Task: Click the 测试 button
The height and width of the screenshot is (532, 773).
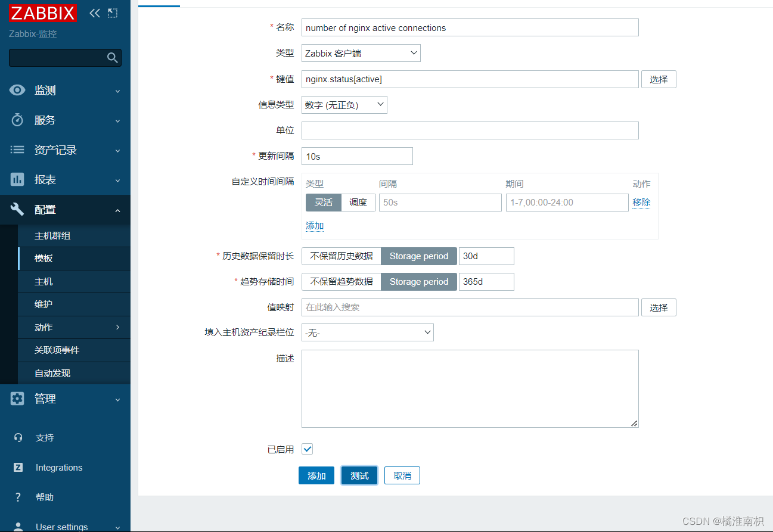Action: [359, 475]
